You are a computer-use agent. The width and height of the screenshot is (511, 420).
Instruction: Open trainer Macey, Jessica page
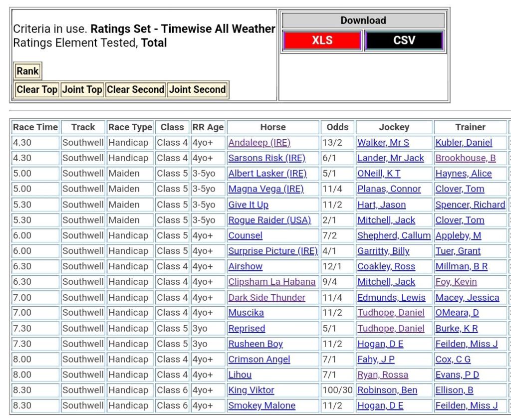pyautogui.click(x=467, y=298)
